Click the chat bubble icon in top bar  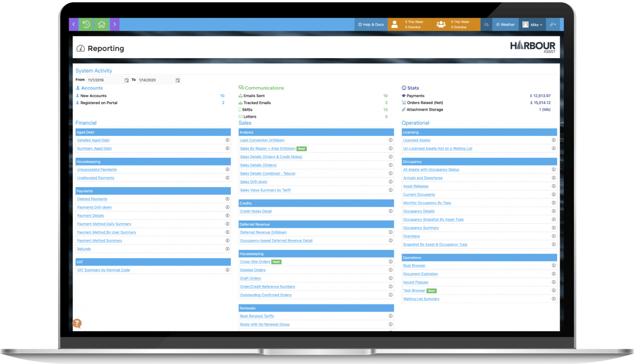click(486, 24)
